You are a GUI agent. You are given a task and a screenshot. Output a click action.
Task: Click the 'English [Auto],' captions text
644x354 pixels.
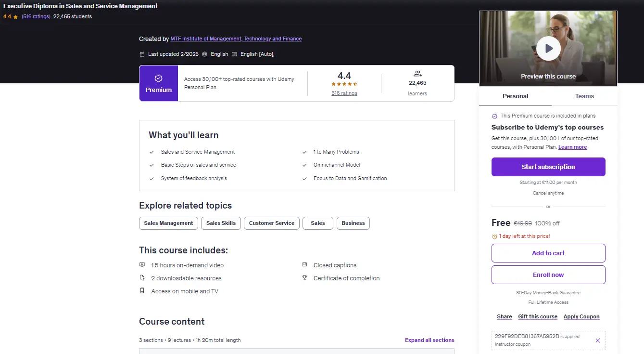coord(257,54)
